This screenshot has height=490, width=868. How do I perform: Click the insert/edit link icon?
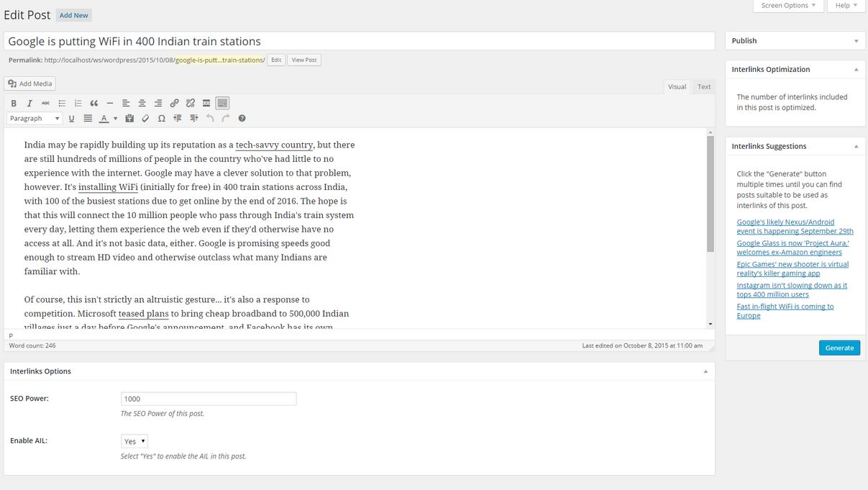pos(174,104)
